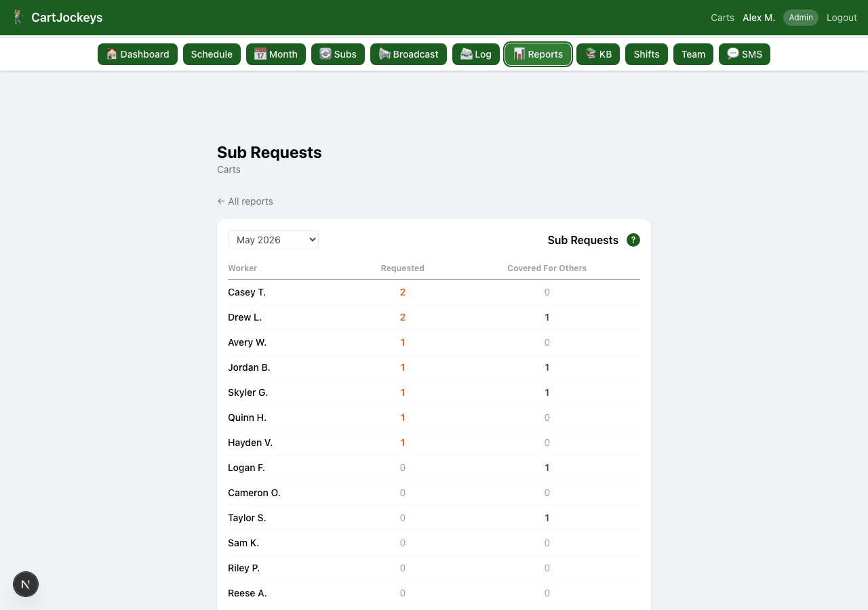Select the Riley P. row name
The width and height of the screenshot is (868, 610).
[244, 568]
